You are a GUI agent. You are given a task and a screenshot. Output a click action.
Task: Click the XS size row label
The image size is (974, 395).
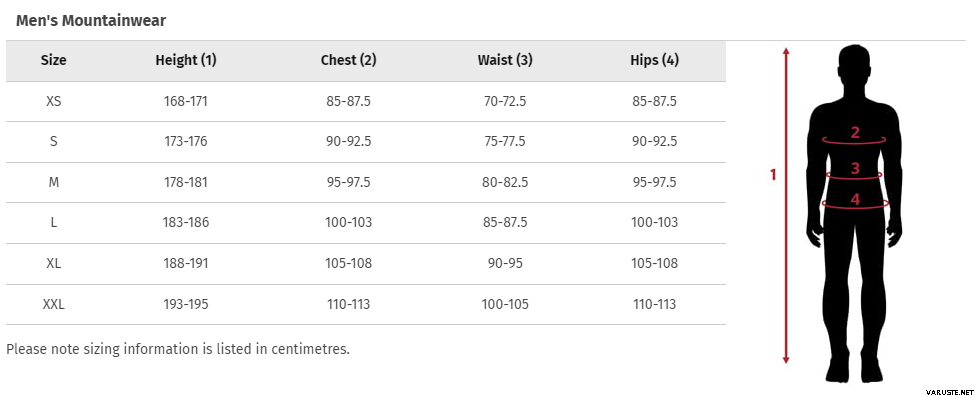point(53,101)
